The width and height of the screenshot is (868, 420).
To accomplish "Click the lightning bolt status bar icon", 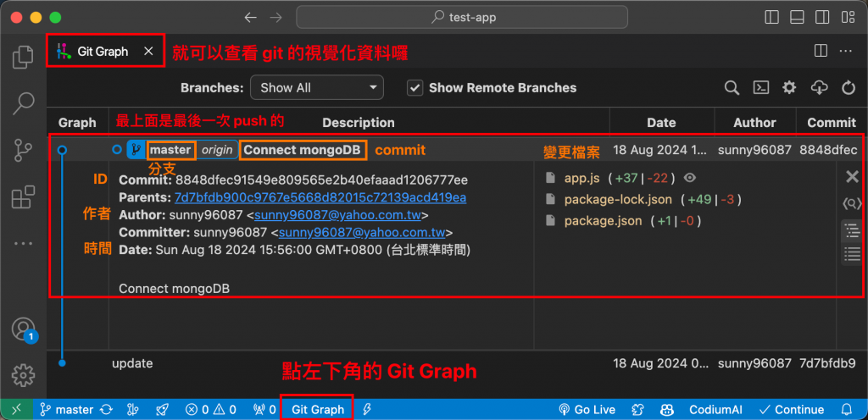I will pos(366,410).
